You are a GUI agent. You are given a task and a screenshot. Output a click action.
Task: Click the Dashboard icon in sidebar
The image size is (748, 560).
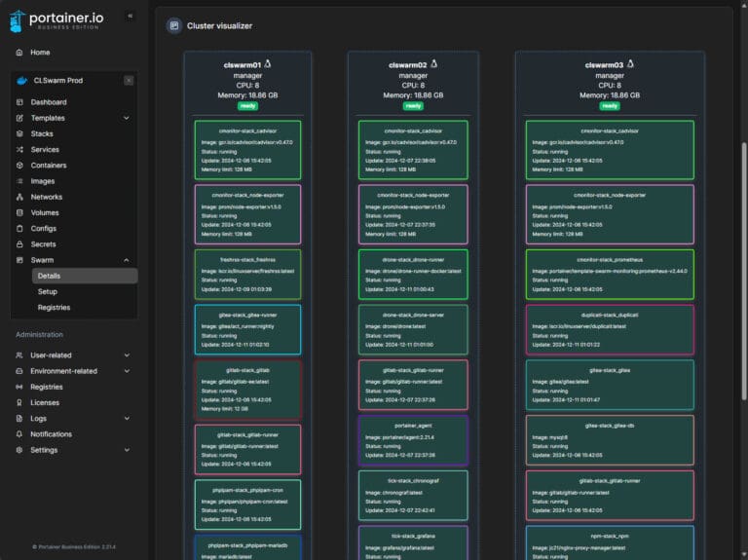tap(19, 102)
